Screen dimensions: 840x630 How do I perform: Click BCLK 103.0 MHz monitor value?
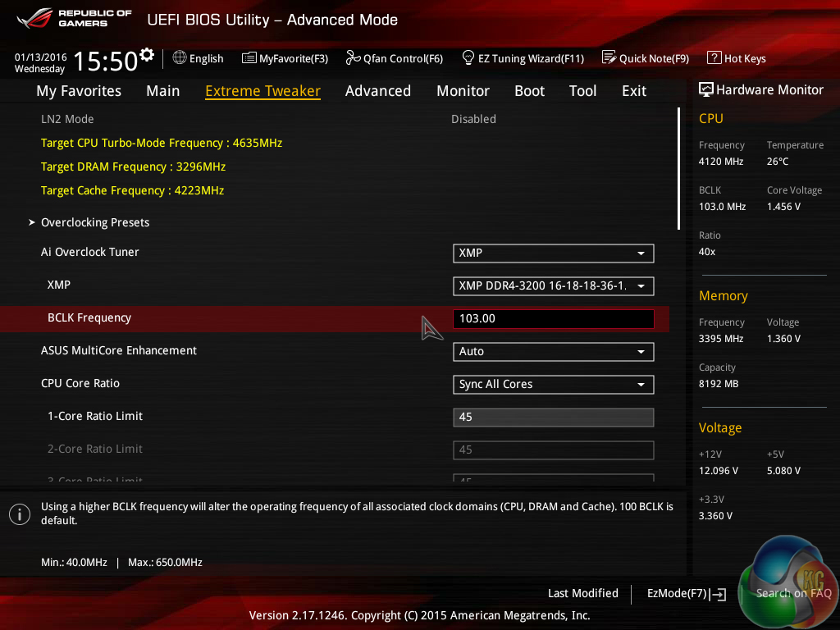click(722, 206)
